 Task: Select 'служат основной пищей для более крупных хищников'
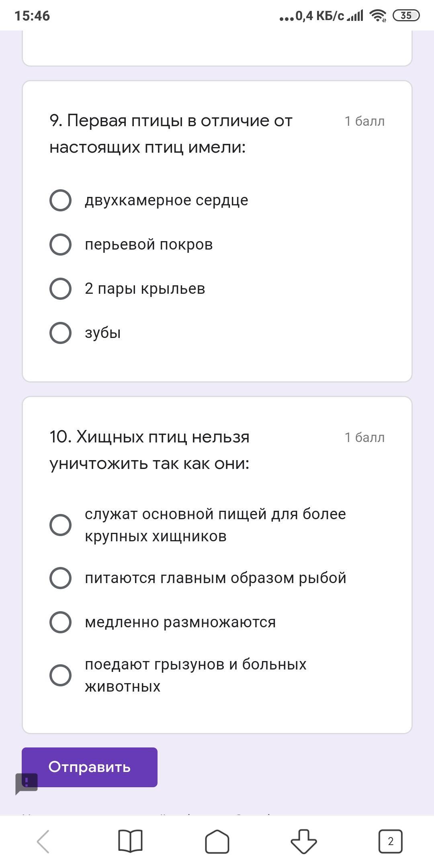(61, 525)
